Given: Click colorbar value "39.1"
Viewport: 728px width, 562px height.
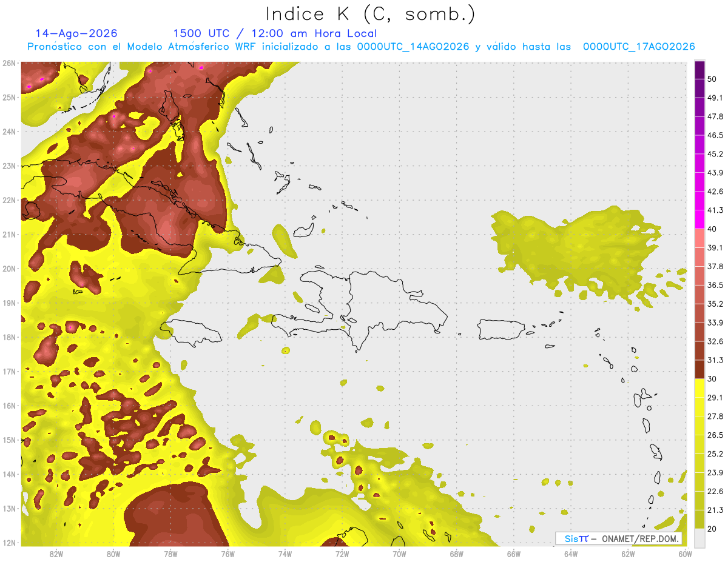Looking at the screenshot, I should [715, 247].
